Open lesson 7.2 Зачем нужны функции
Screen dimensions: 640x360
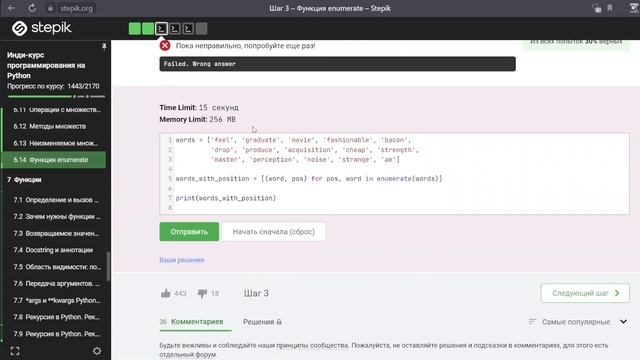(x=57, y=216)
